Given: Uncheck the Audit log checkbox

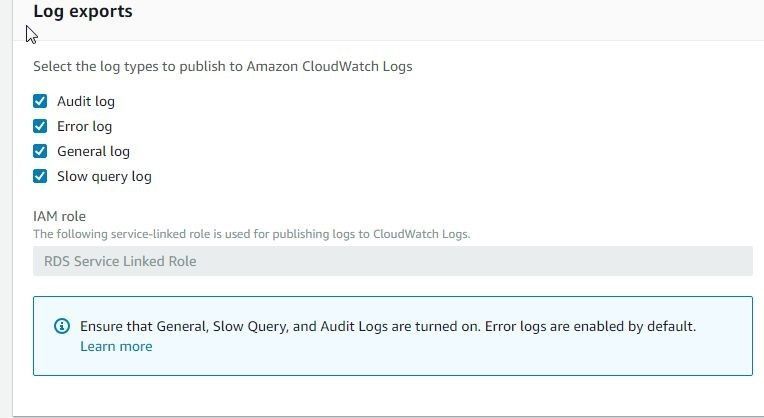Looking at the screenshot, I should (x=40, y=101).
